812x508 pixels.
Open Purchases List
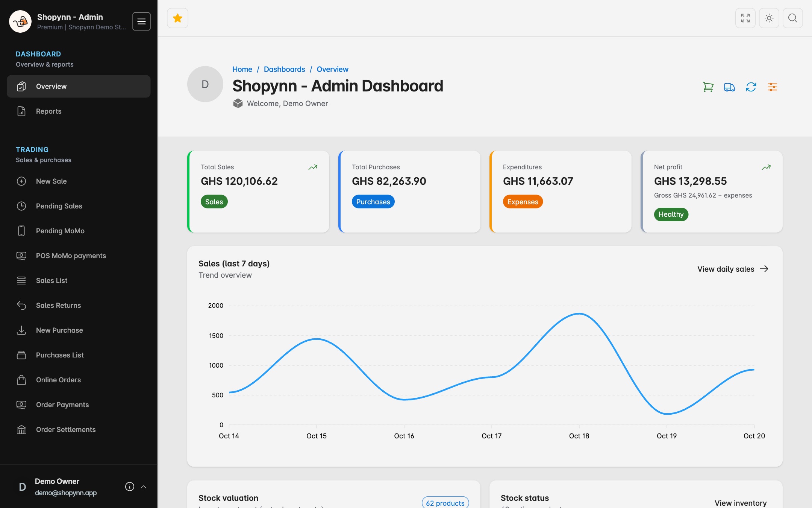click(x=79, y=355)
